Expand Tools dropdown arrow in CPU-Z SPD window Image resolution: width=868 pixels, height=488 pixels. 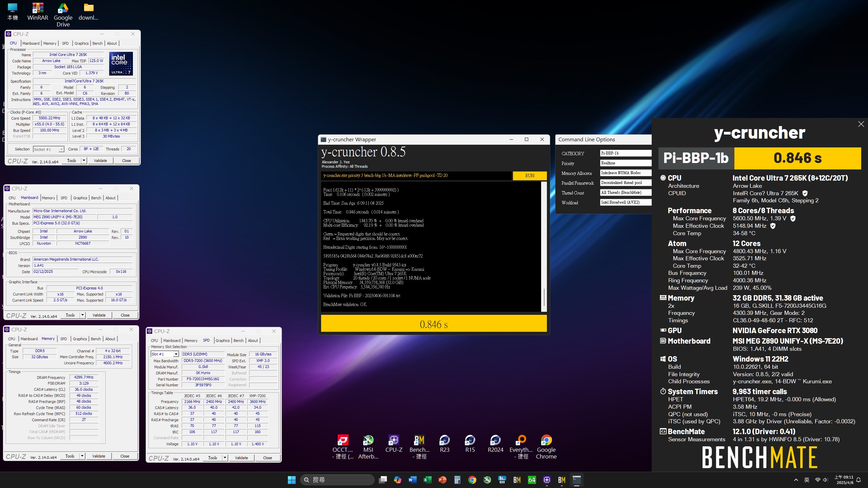click(x=225, y=458)
